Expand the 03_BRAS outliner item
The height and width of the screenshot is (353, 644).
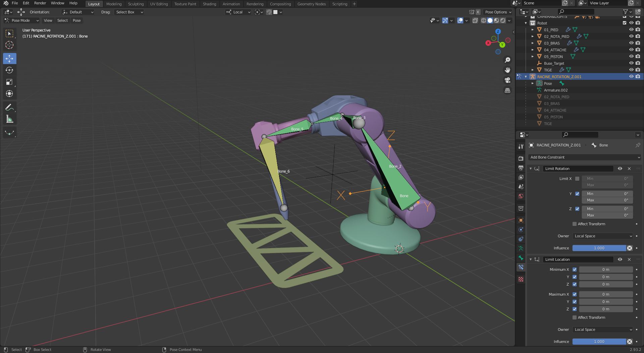point(533,43)
